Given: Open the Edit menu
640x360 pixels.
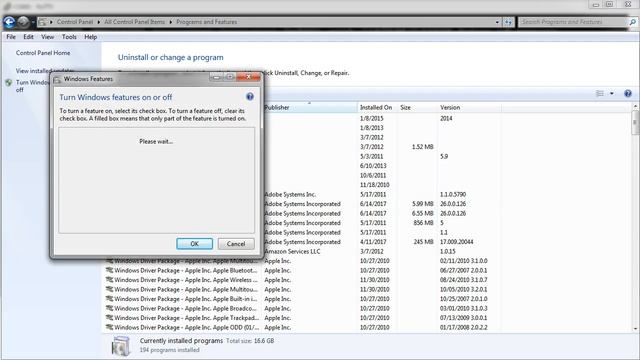Looking at the screenshot, I should tap(28, 37).
